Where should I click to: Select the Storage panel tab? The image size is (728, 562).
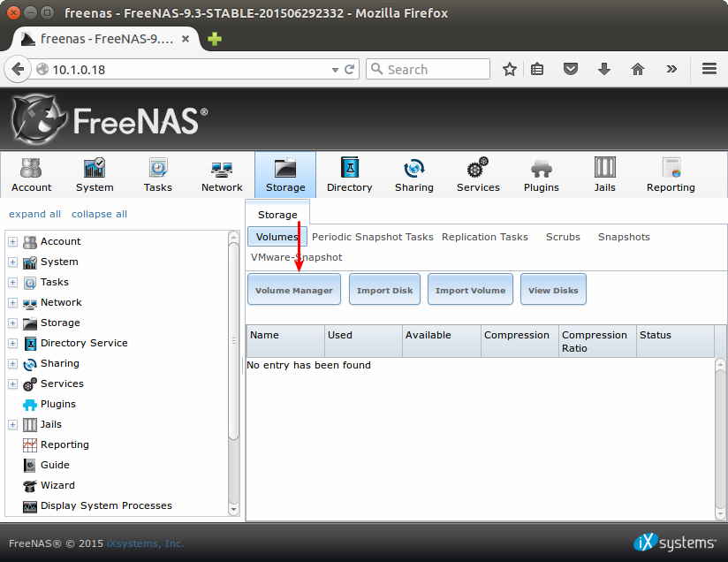click(x=277, y=214)
